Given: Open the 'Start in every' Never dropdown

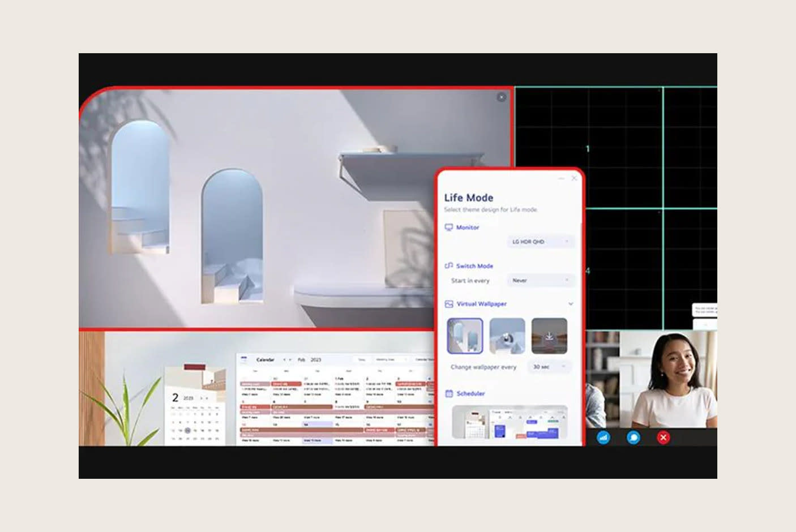Looking at the screenshot, I should click(540, 280).
